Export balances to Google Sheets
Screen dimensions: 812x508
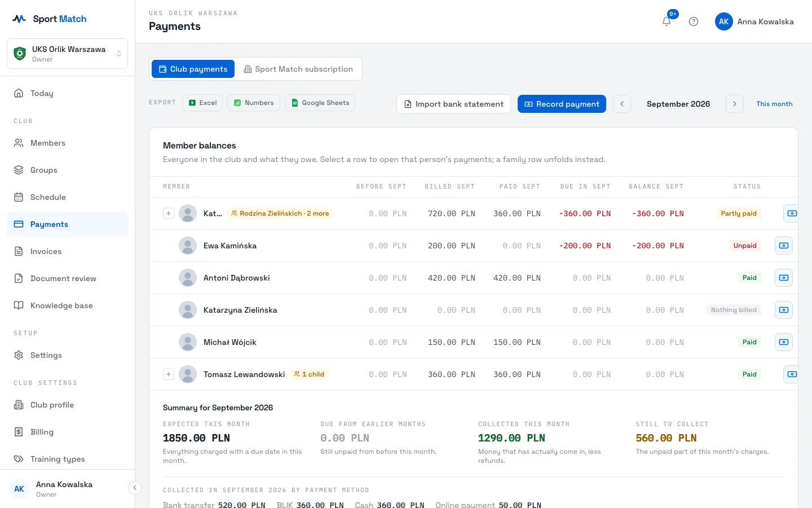(320, 103)
